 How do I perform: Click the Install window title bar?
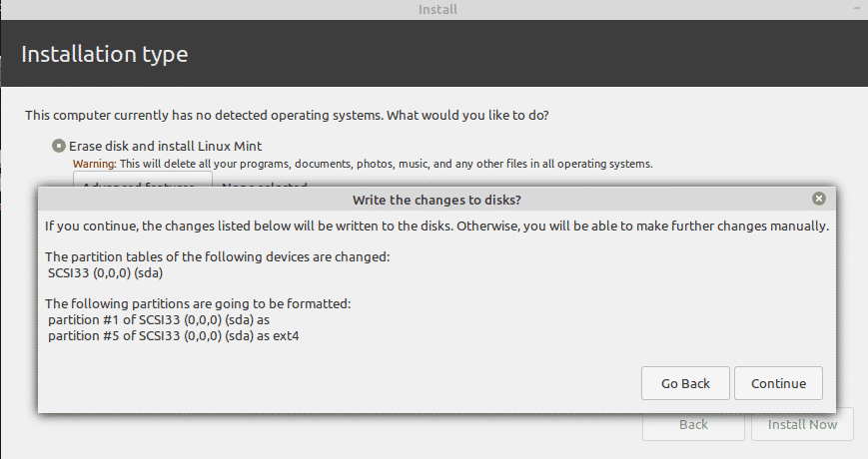[434, 10]
